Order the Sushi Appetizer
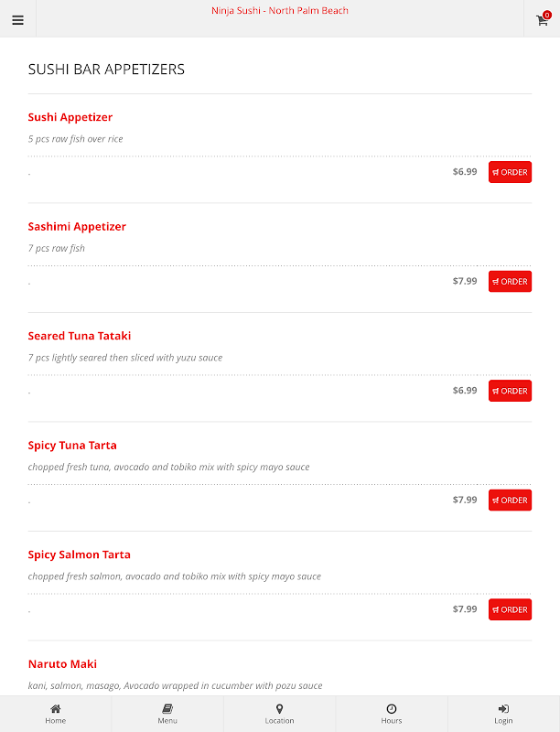560x732 pixels. click(510, 172)
